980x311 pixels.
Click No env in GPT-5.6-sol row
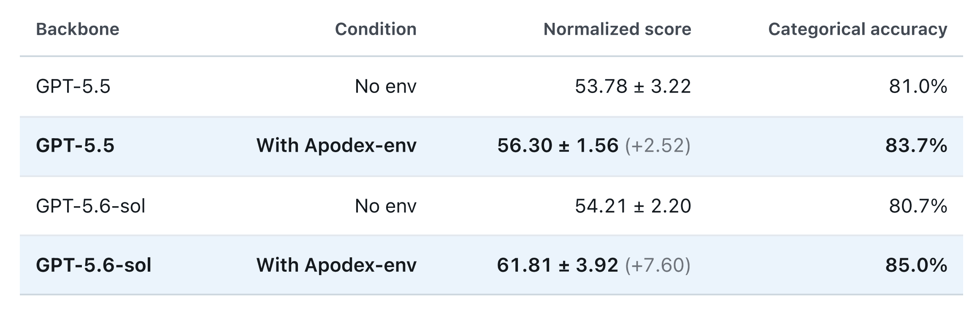click(x=386, y=206)
